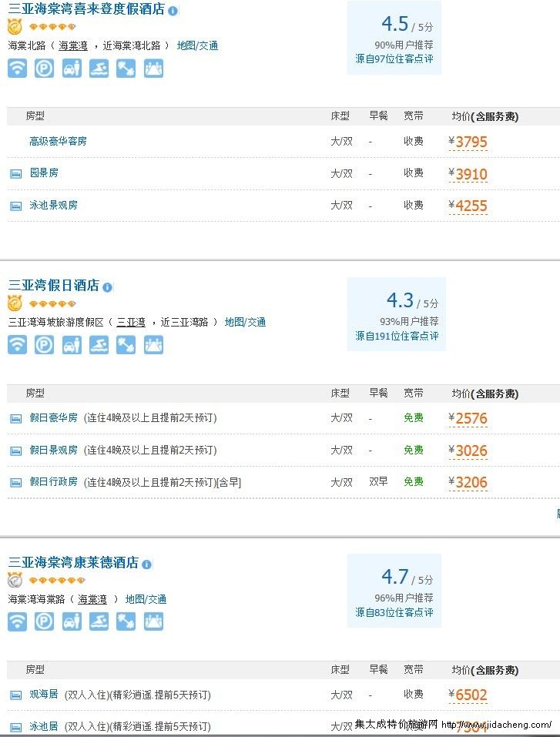Screen dimensions: 560x737
Task: Open 地图/交通 link for 三亚湾假日酒店
Action: tap(245, 322)
